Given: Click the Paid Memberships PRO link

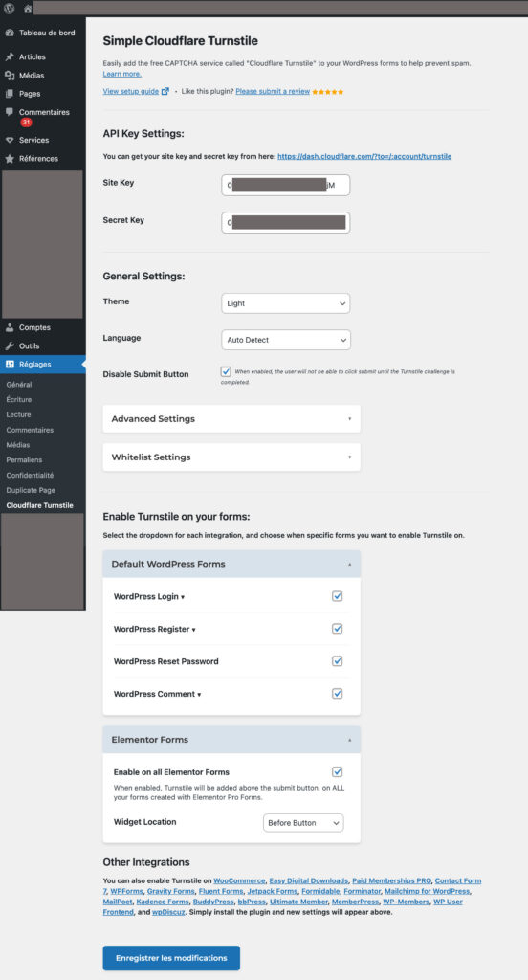Looking at the screenshot, I should 392,881.
